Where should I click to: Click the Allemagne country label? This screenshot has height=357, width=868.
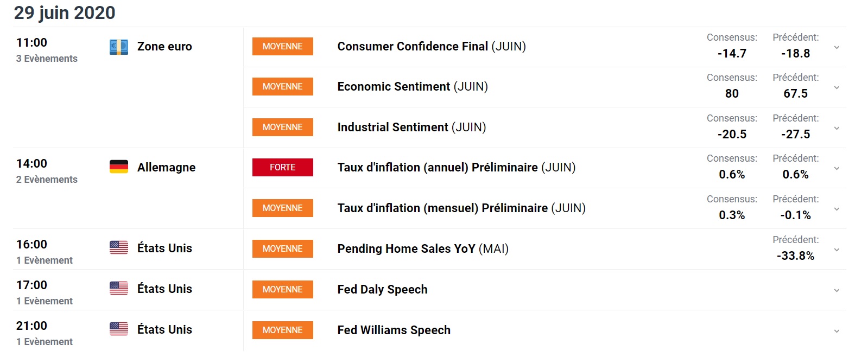click(x=166, y=168)
